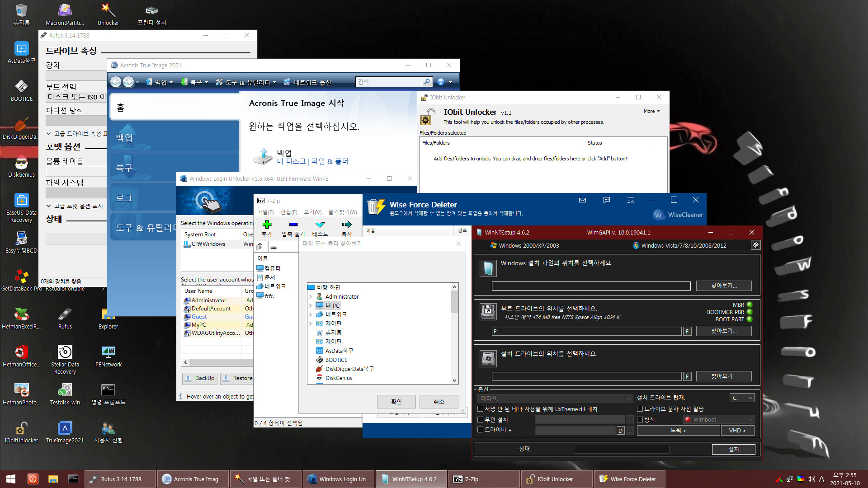Open the Recycle Bin desktop icon

[x=21, y=14]
